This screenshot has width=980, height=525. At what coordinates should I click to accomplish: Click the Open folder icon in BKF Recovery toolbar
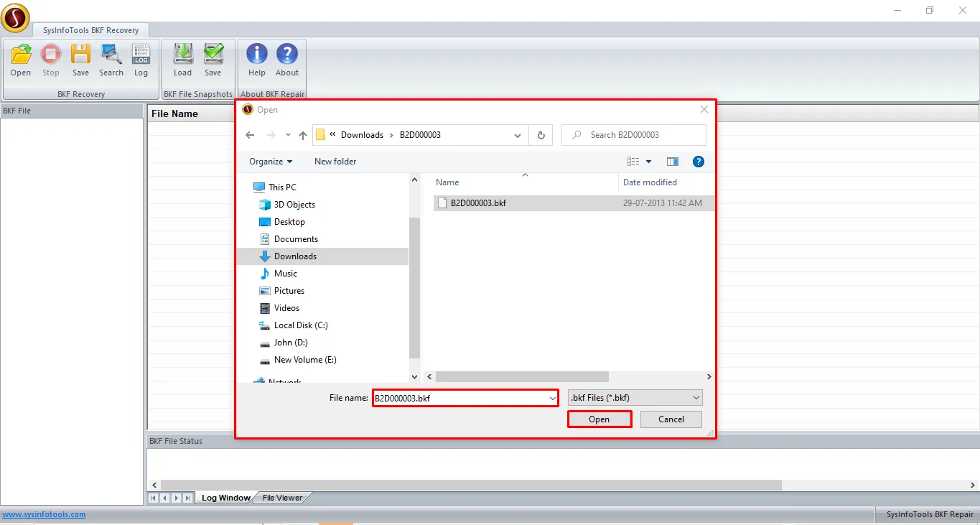click(21, 55)
